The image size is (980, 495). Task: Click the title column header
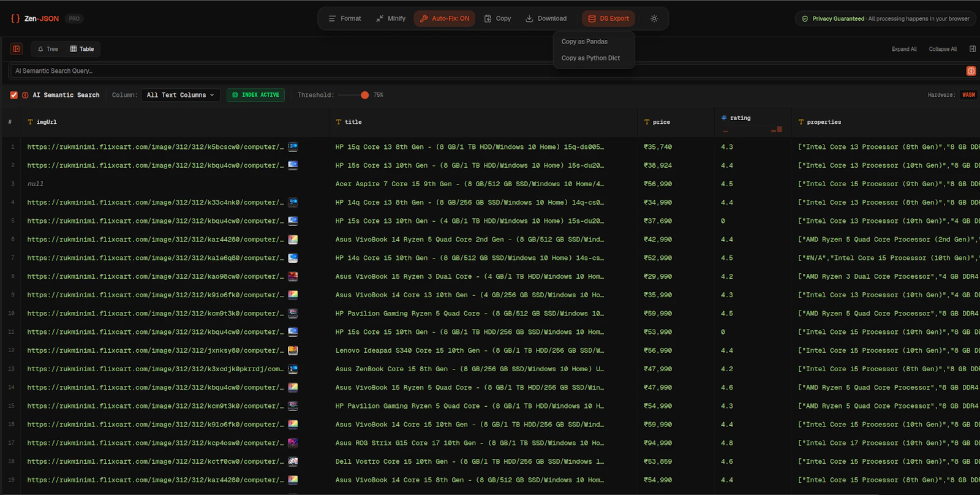(x=484, y=122)
